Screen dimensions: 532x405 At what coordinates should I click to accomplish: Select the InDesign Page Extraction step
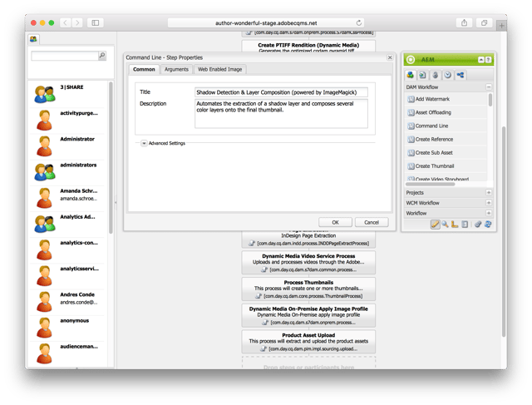[308, 240]
